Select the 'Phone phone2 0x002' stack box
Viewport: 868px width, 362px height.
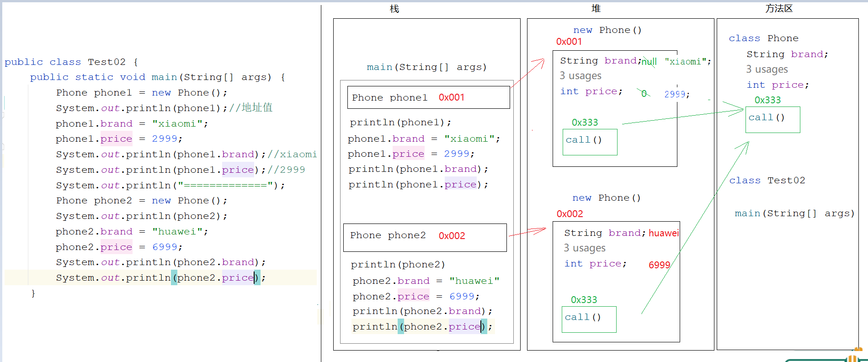pyautogui.click(x=424, y=237)
